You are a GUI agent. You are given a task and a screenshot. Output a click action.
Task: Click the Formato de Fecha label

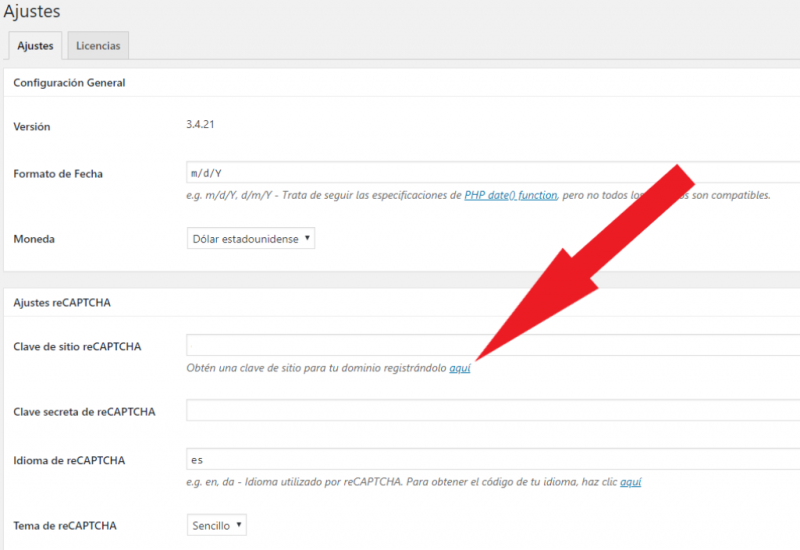pyautogui.click(x=58, y=174)
